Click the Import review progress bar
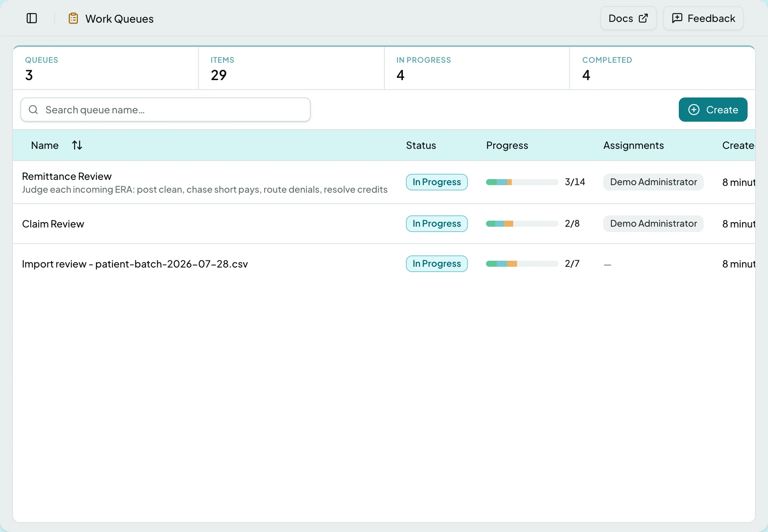Viewport: 768px width, 532px height. point(522,264)
